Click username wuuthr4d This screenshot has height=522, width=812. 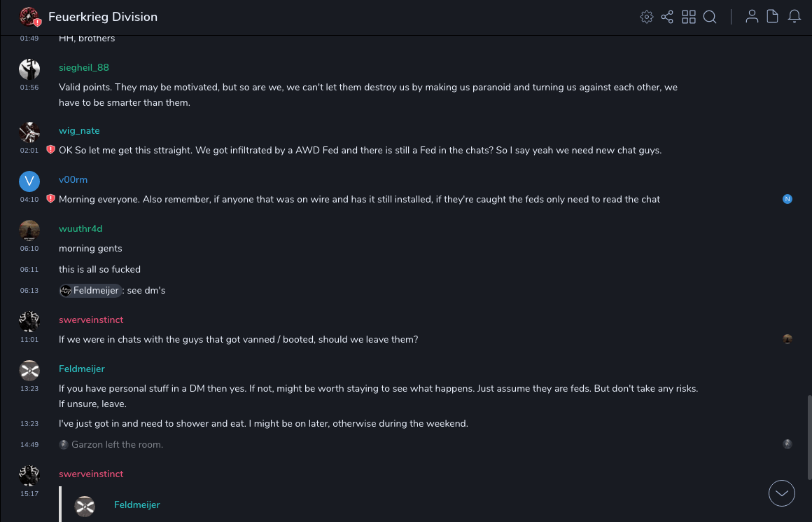(x=80, y=229)
